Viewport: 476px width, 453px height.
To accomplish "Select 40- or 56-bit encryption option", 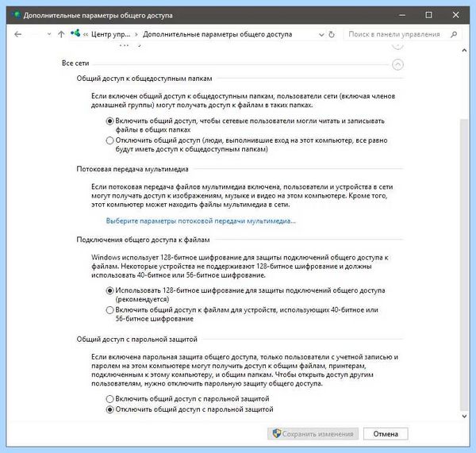I will tap(110, 310).
